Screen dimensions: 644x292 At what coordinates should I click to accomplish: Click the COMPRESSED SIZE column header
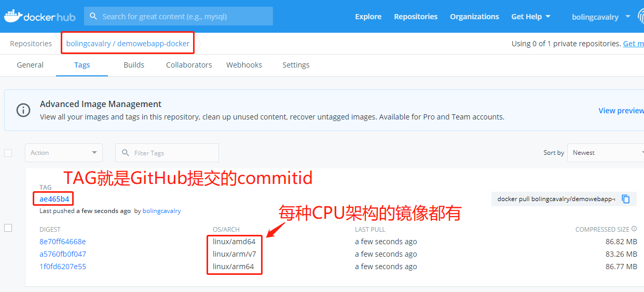[x=602, y=229]
